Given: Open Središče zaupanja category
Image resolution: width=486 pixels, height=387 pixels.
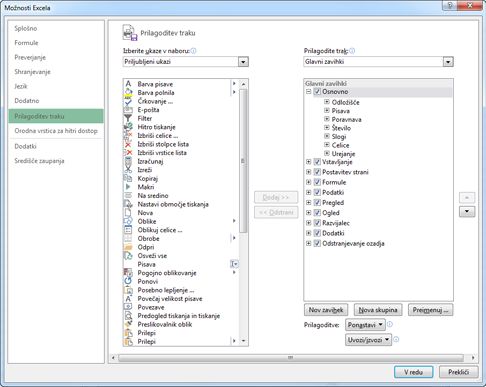Looking at the screenshot, I should click(x=39, y=161).
